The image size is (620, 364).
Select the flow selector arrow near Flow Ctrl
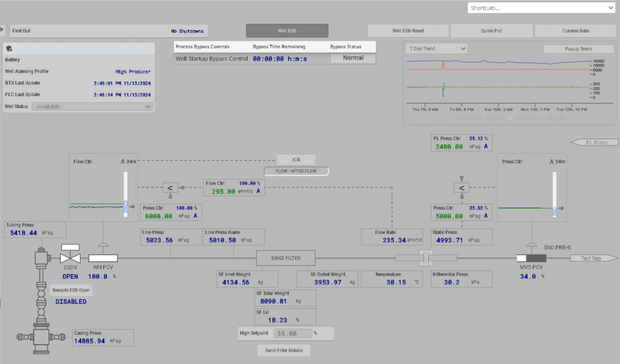tap(170, 187)
